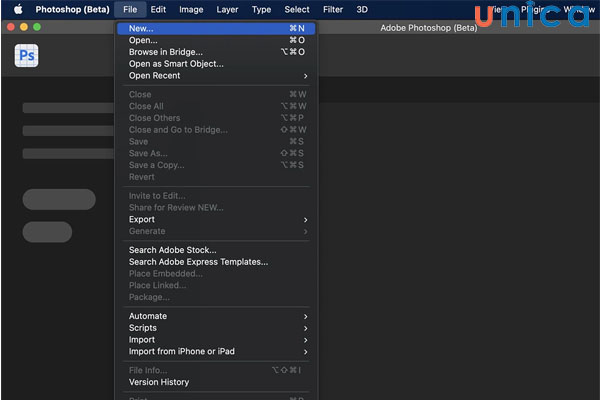Open the Edit menu in menu bar

(x=158, y=9)
